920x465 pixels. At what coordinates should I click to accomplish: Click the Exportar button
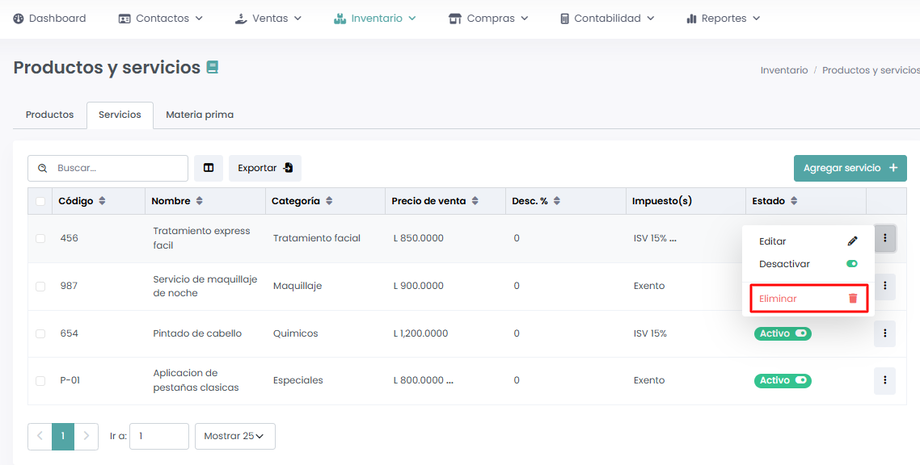[x=265, y=168]
